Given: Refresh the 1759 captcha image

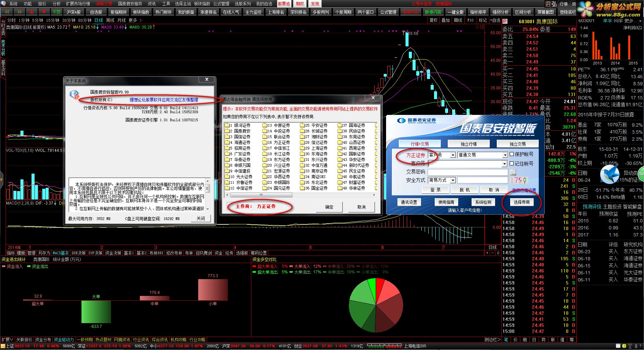Looking at the screenshot, I should 519,180.
